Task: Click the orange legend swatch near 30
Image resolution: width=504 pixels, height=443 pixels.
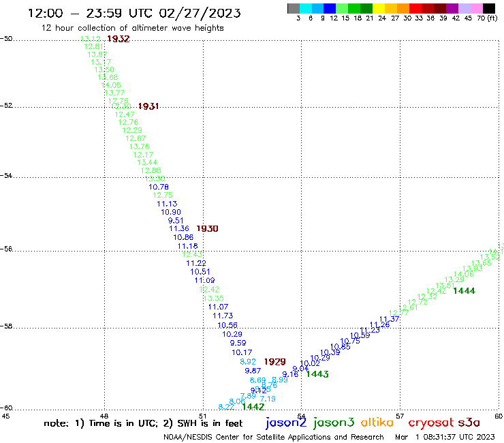Action: [403, 8]
